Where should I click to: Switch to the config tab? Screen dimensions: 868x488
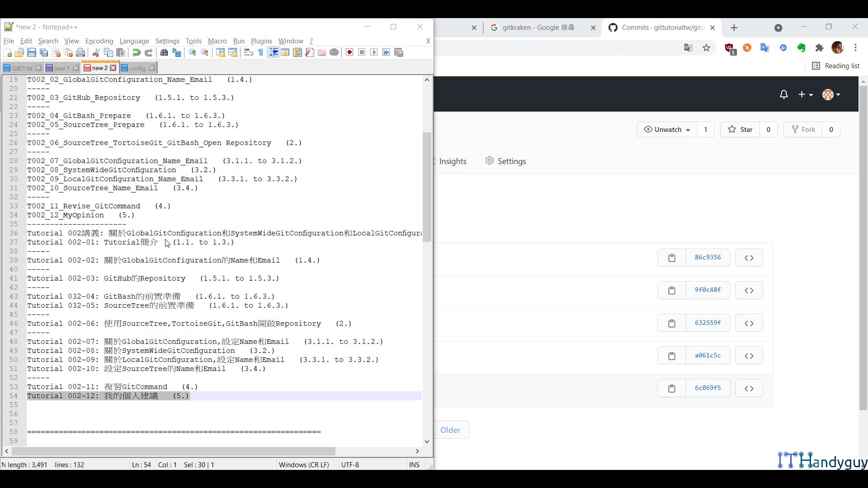(137, 68)
